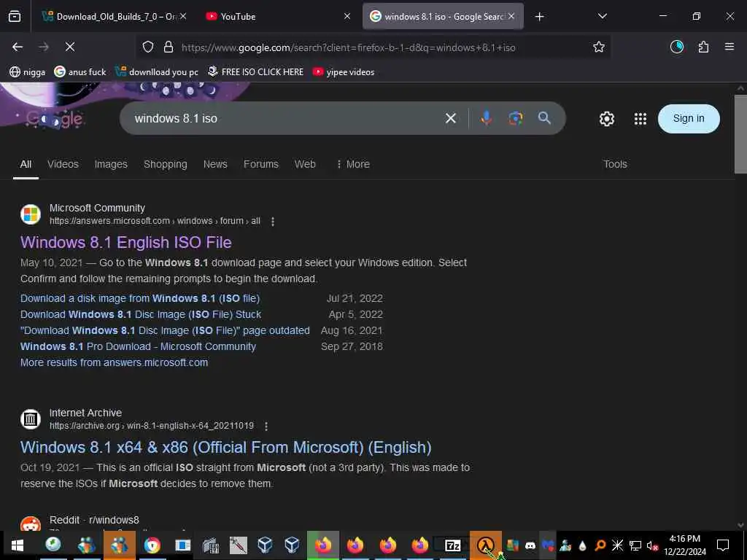The image size is (747, 560).
Task: Click the magnifier search button
Action: point(544,118)
